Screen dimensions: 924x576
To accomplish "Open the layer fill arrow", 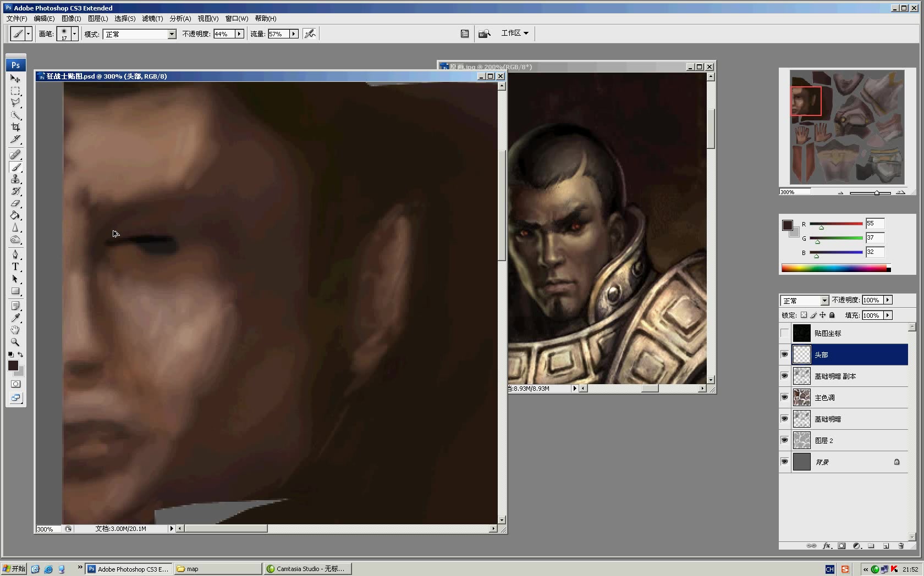I will 888,315.
